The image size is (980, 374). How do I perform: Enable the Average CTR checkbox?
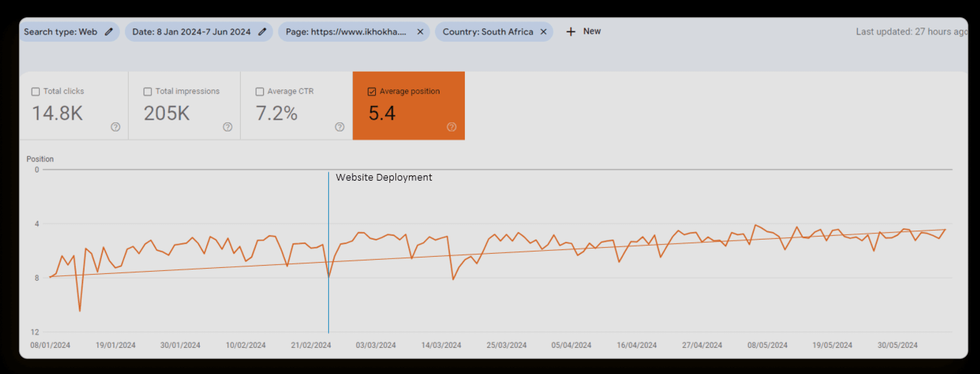(260, 91)
